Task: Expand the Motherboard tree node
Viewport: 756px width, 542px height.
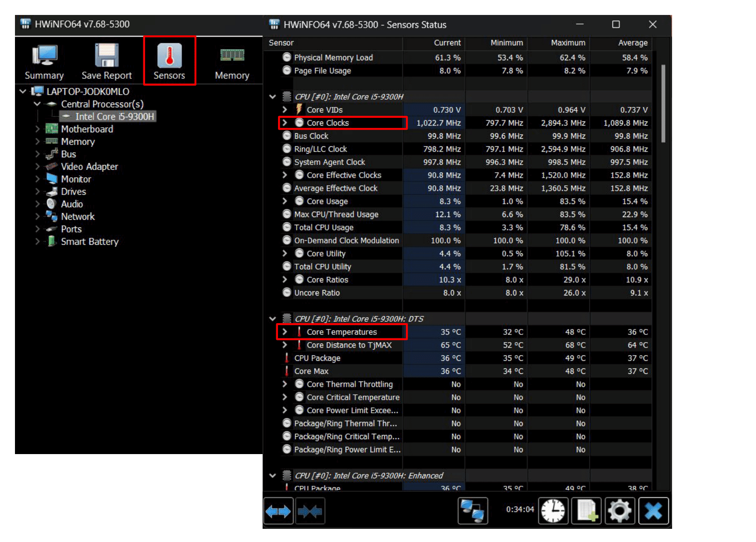Action: point(37,129)
